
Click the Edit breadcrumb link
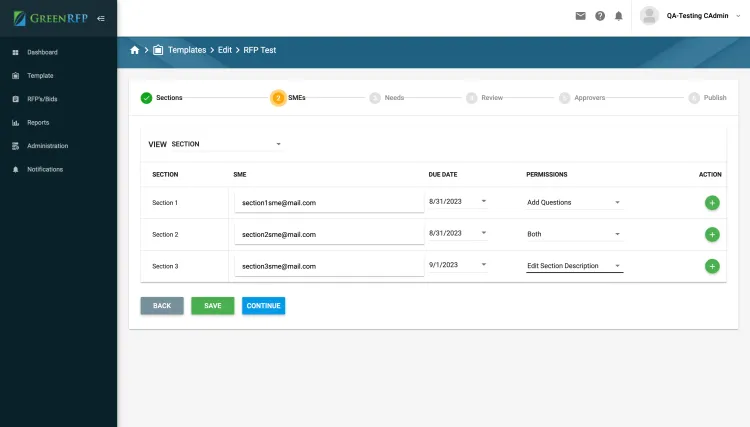[x=225, y=50]
